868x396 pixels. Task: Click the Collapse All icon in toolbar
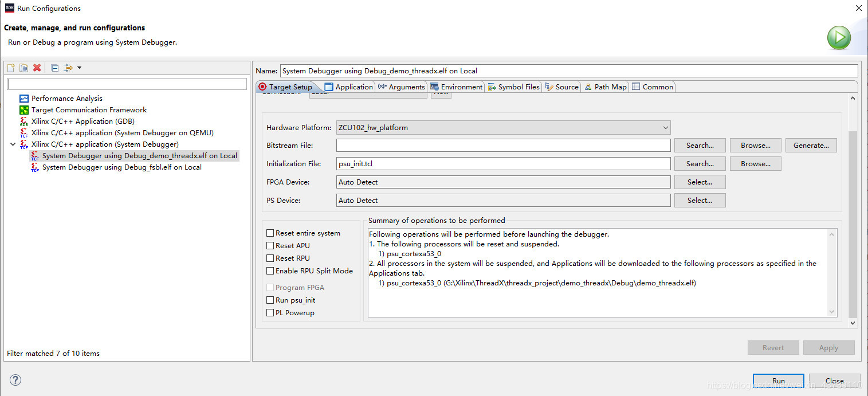54,68
